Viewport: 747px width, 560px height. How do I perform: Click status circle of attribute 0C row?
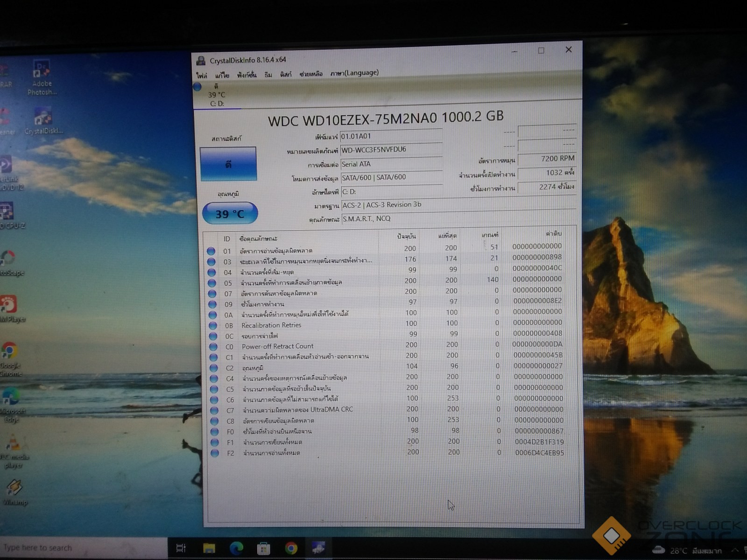tap(213, 336)
